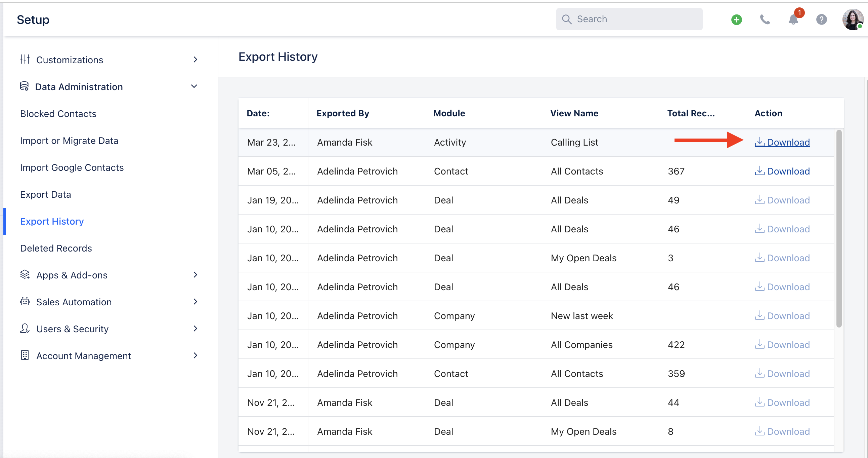Screen dimensions: 868x458
Task: Go to Export Data page
Action: (45, 195)
